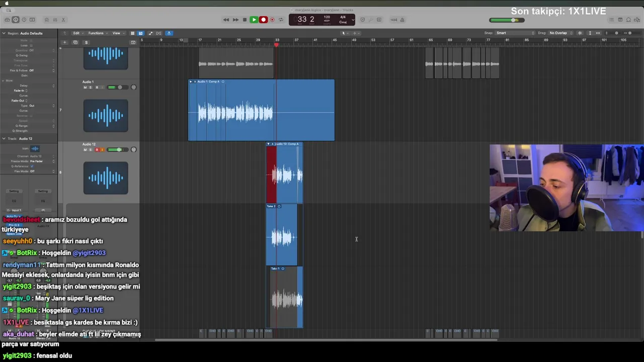644x362 pixels.
Task: Open the media Browsers button
Action: pos(637,20)
